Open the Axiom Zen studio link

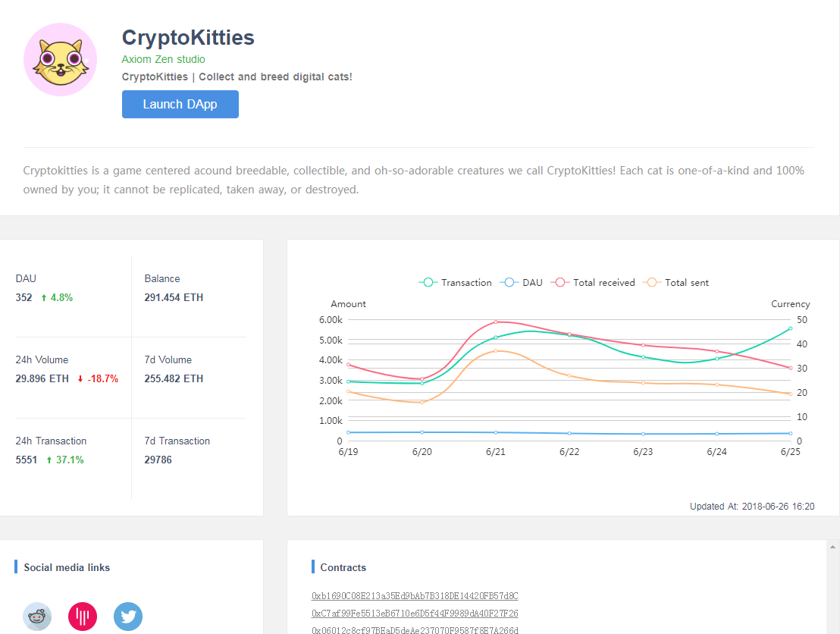coord(163,59)
